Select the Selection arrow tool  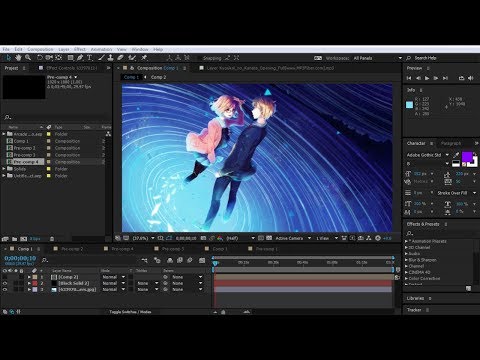(8, 58)
